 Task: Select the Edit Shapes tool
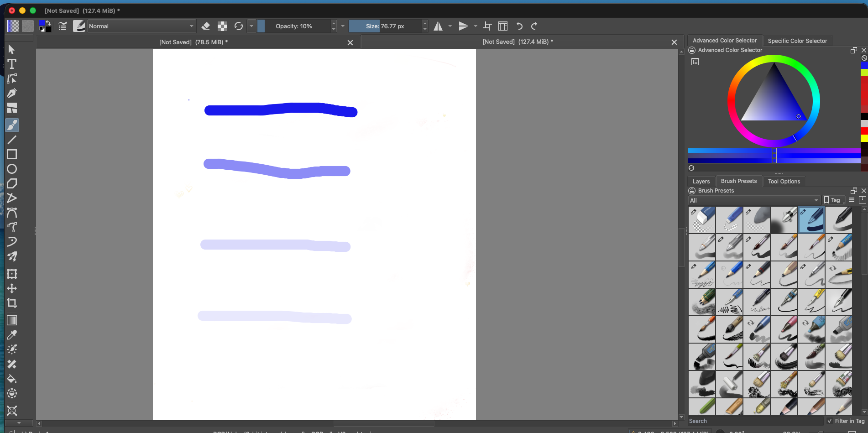(x=12, y=78)
